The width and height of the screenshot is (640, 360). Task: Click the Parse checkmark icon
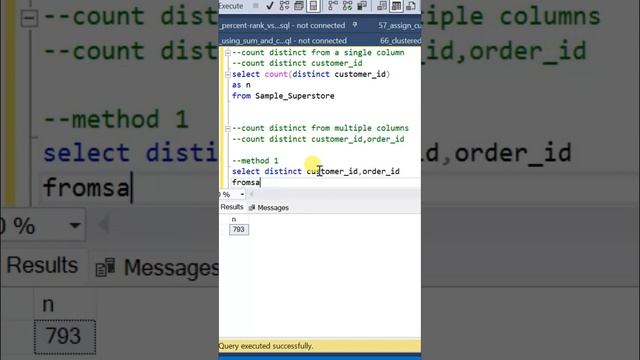270,6
